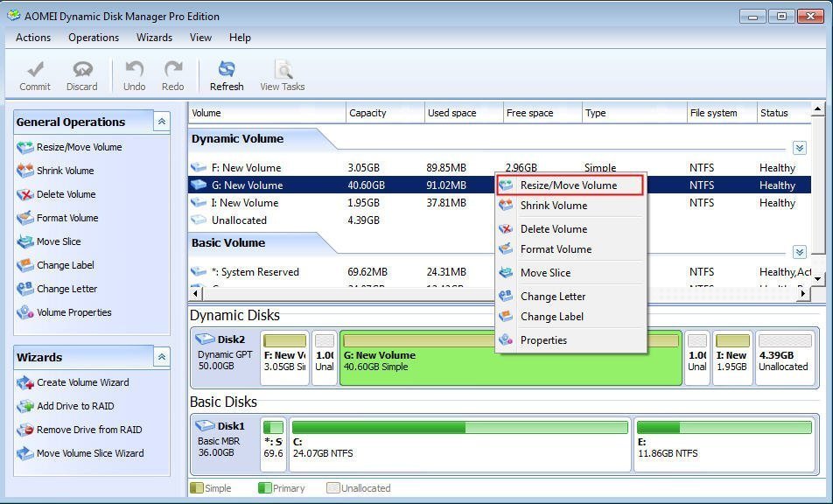Click Move Volume Slice Wizard link
The image size is (833, 504).
click(x=90, y=453)
